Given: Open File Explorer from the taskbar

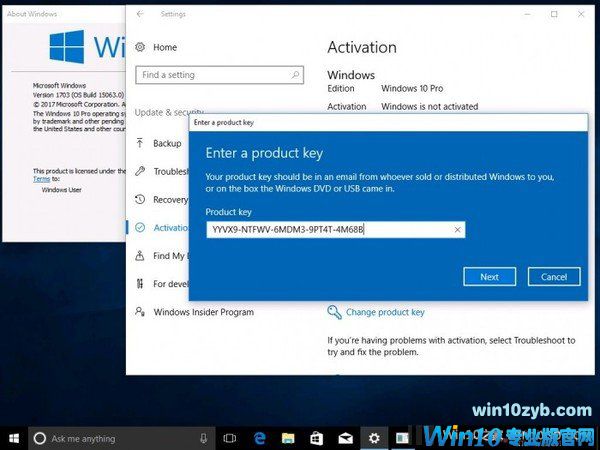Looking at the screenshot, I should click(x=288, y=439).
